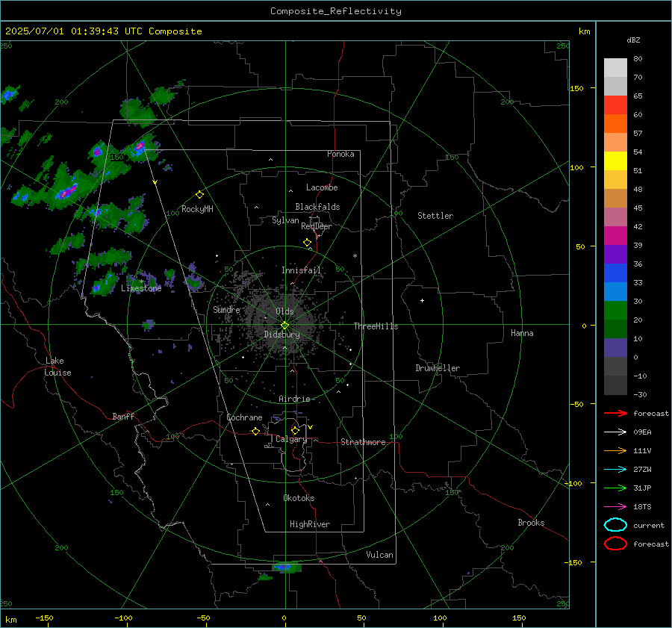Screen dimensions: 672x628
Task: Click the white 09EA arrow in the legend
Action: [x=615, y=432]
